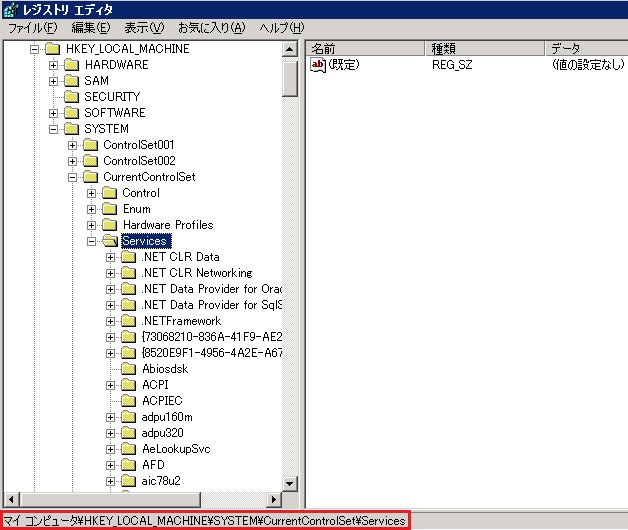This screenshot has height=530, width=628.
Task: Click the tree horizontal scroll right arrow
Action: tap(274, 500)
